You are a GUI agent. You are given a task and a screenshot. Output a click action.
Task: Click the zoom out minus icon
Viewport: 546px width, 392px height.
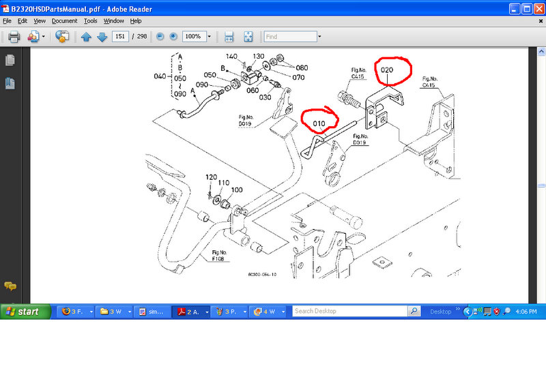pyautogui.click(x=160, y=36)
